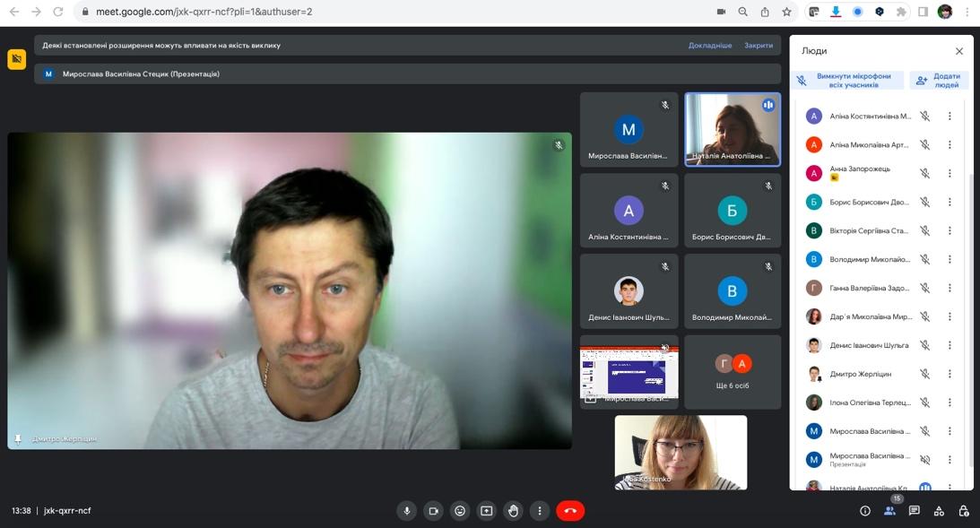The width and height of the screenshot is (980, 528).
Task: Click the pin icon on Дмитро Жерліцин video
Action: pos(18,439)
